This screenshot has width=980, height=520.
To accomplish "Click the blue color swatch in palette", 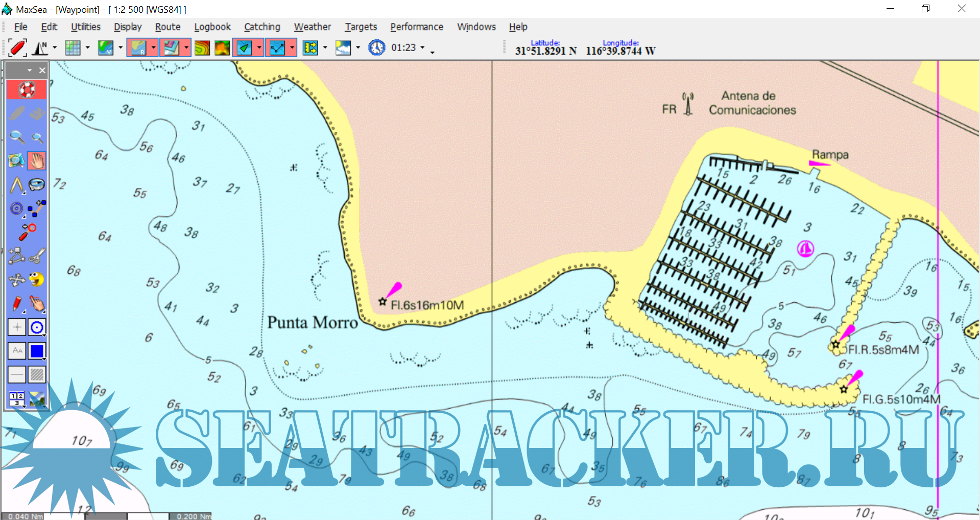I will tap(37, 351).
